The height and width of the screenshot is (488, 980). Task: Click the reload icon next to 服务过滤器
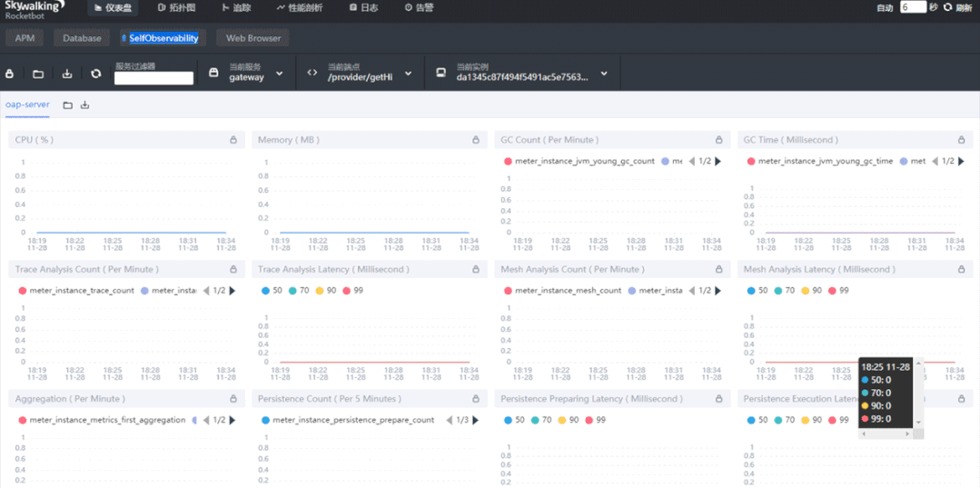tap(95, 74)
